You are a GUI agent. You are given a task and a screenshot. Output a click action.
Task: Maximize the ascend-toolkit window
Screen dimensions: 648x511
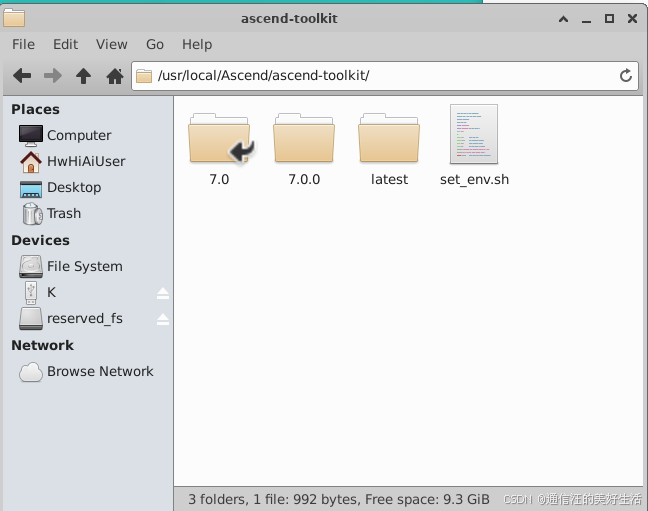(x=609, y=19)
